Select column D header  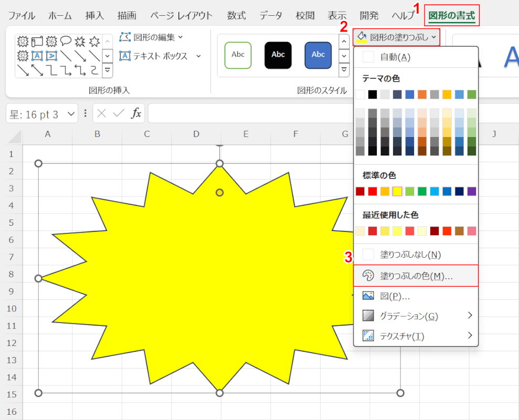(196, 134)
